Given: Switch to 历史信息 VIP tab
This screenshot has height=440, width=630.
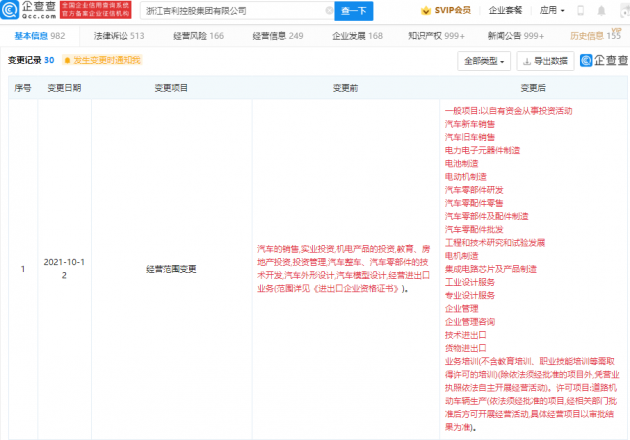Looking at the screenshot, I should coord(595,36).
